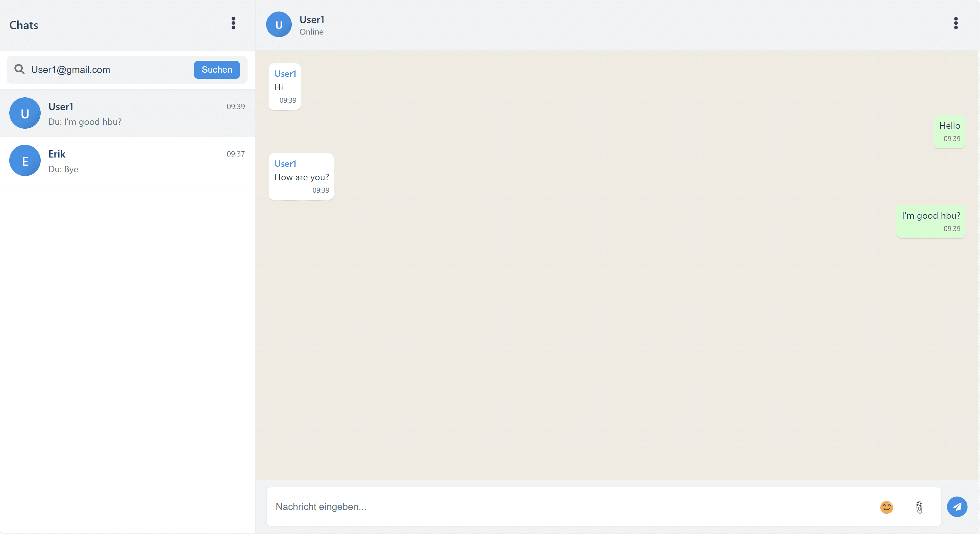Click 'Du: I'm good hbu?' preview text
Image resolution: width=980 pixels, height=534 pixels.
(85, 122)
